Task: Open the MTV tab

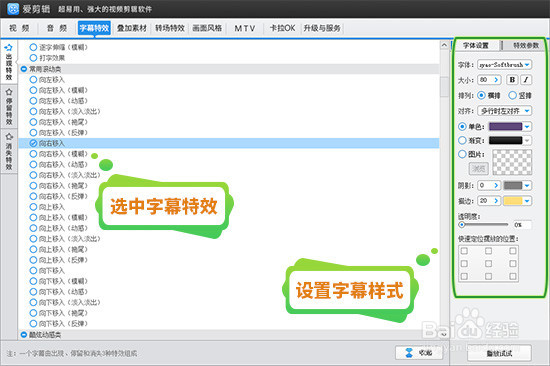Action: tap(245, 28)
